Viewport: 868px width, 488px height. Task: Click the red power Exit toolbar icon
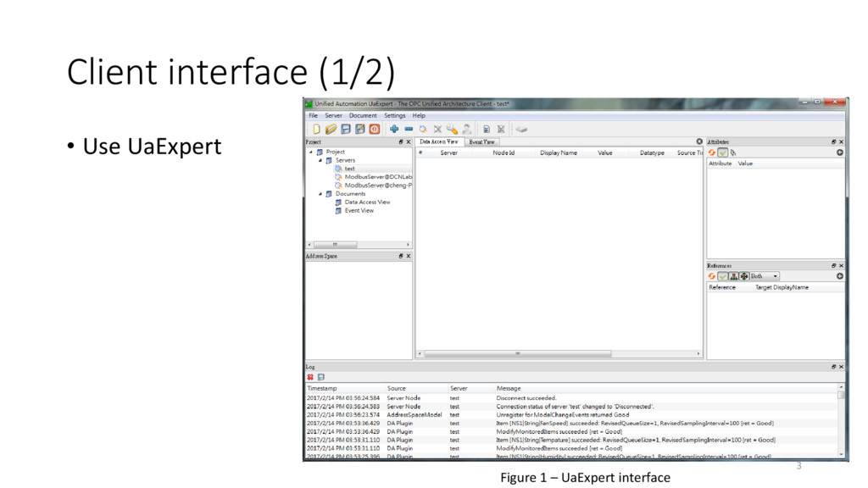coord(374,128)
